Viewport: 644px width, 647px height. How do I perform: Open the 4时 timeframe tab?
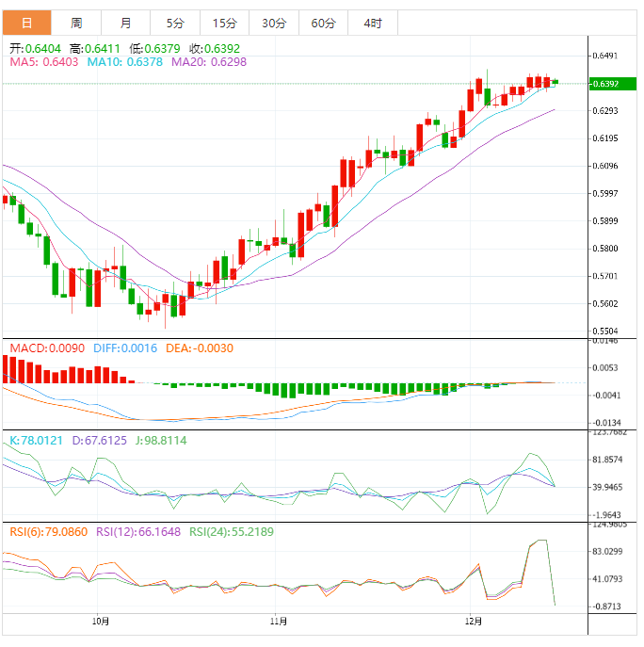pos(372,23)
